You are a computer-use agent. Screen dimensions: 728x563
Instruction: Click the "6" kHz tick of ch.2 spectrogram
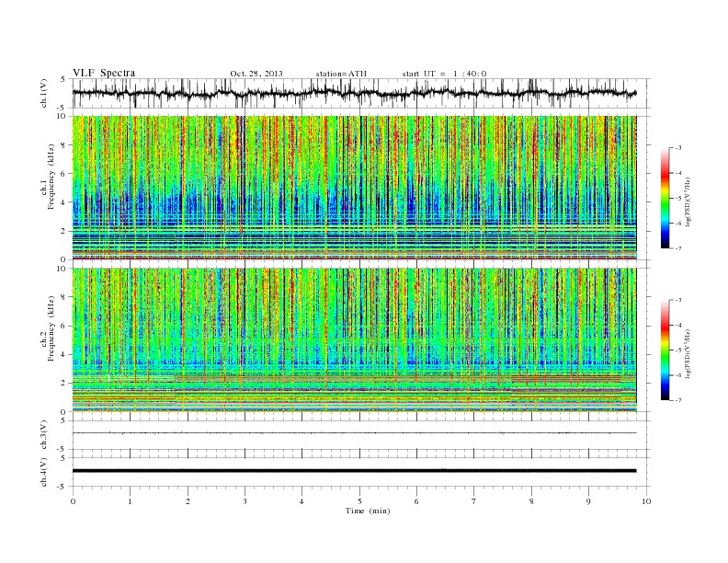click(x=64, y=326)
